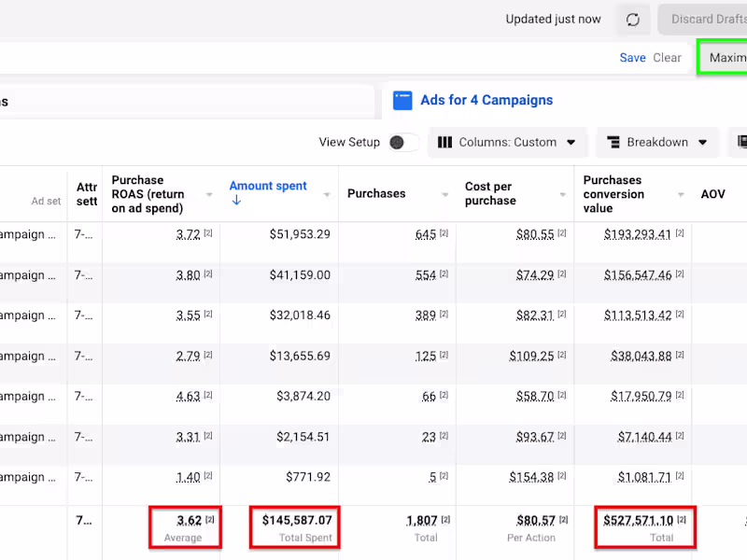The image size is (747, 560).
Task: Open the Purchases conversion value column menu
Action: click(x=681, y=194)
